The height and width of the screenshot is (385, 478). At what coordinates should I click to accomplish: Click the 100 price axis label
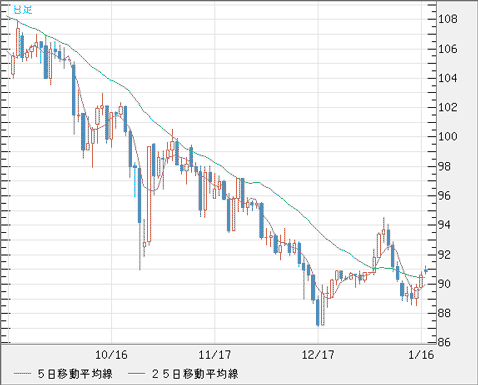click(x=447, y=136)
